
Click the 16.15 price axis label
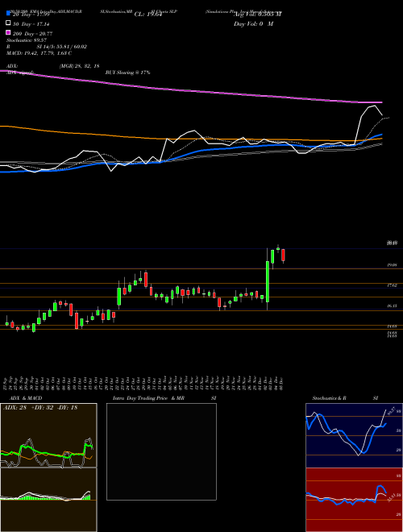click(x=393, y=306)
